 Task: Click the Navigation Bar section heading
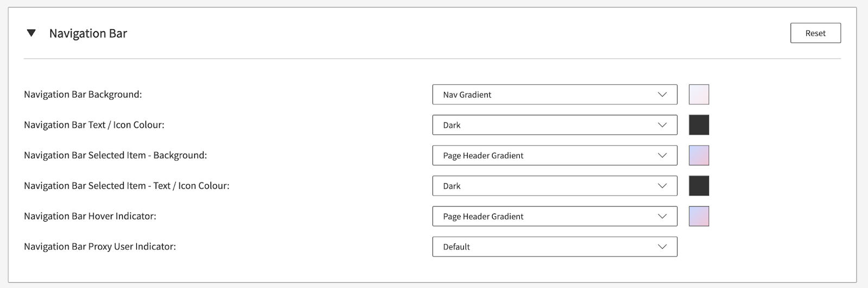pyautogui.click(x=88, y=33)
